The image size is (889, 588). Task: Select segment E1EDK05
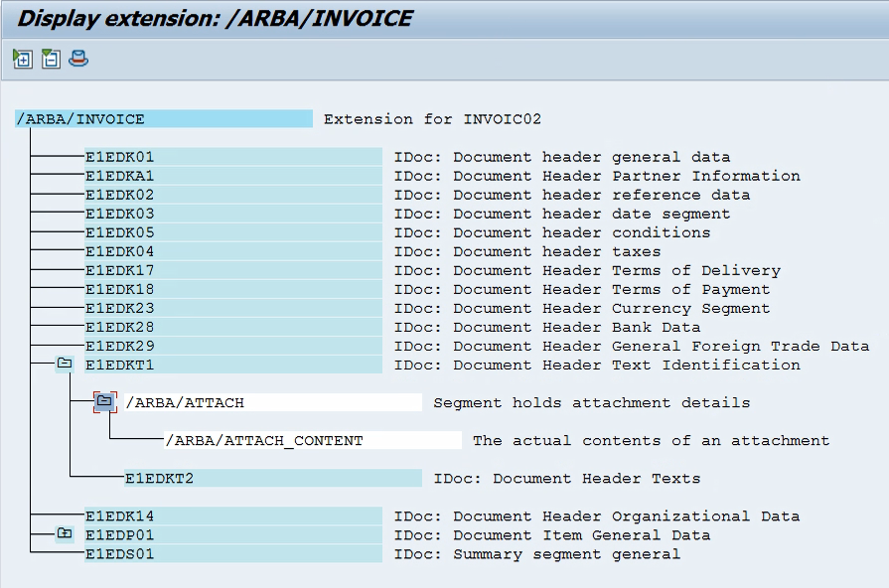(x=233, y=232)
